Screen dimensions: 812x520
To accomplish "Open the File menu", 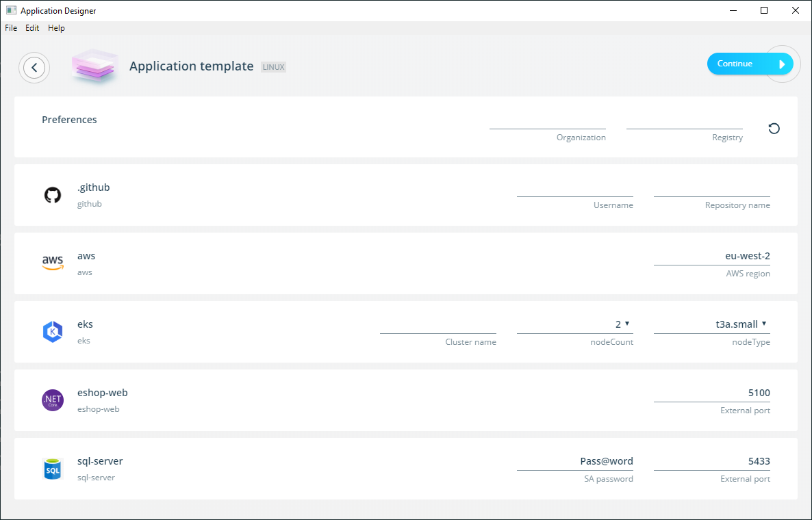I will pyautogui.click(x=11, y=28).
